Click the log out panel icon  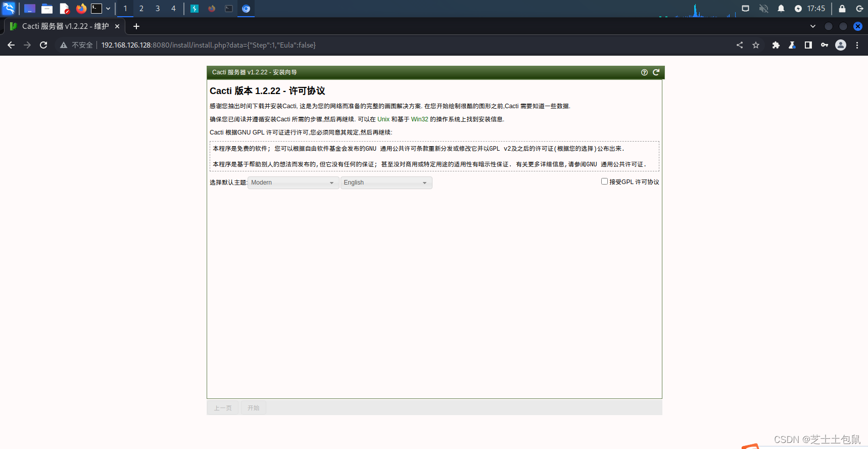(859, 9)
